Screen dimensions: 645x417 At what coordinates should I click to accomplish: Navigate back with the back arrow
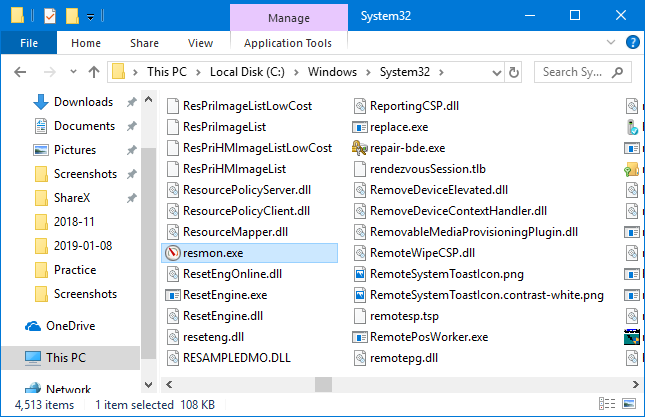[x=20, y=72]
